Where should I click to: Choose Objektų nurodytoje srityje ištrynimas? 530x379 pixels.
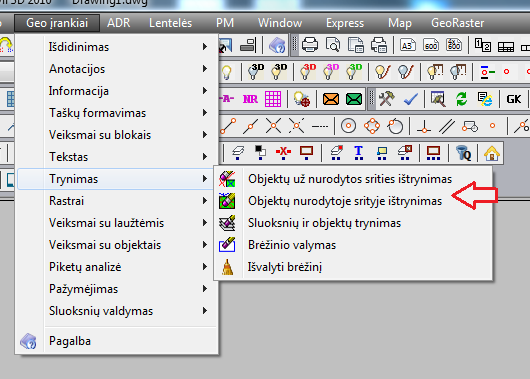tap(353, 200)
